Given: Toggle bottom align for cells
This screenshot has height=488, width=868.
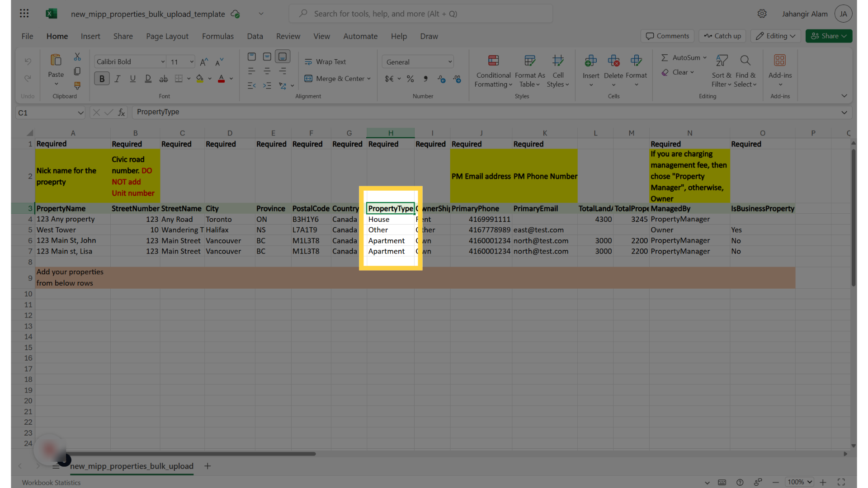Looking at the screenshot, I should (282, 56).
